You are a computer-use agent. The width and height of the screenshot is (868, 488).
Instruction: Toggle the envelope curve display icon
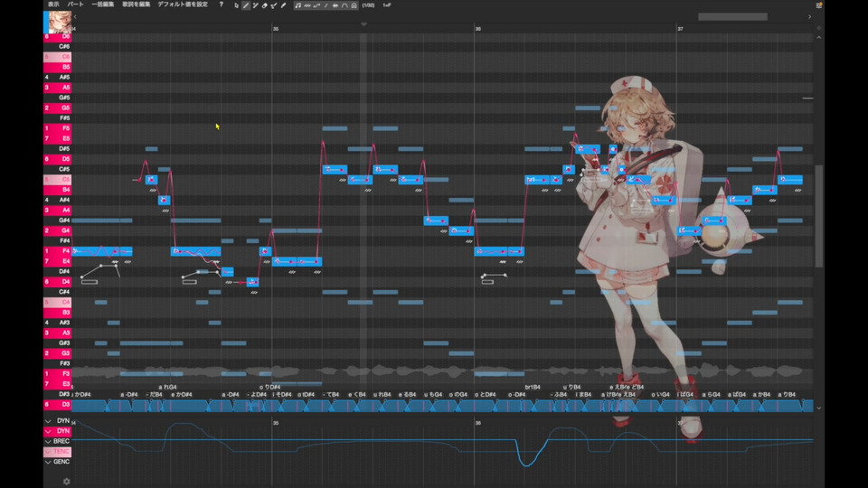tap(344, 5)
